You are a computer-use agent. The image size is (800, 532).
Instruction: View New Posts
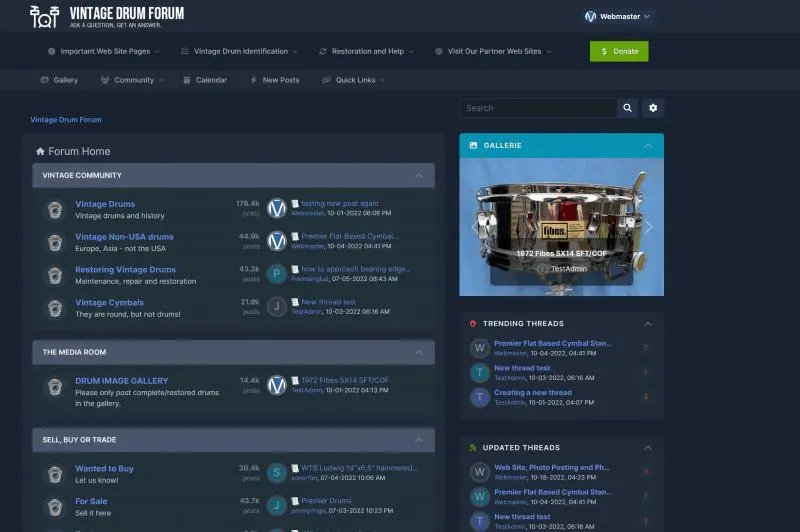(x=274, y=80)
